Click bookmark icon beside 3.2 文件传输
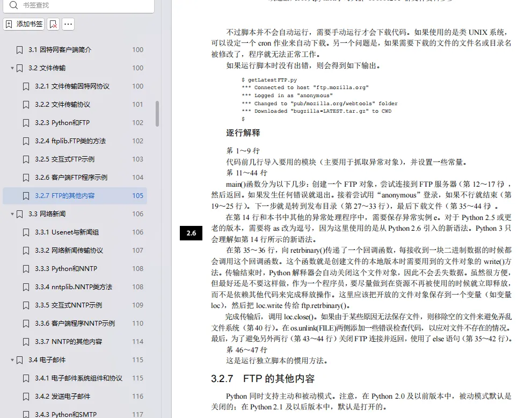This screenshot has height=418, width=532. (x=20, y=69)
